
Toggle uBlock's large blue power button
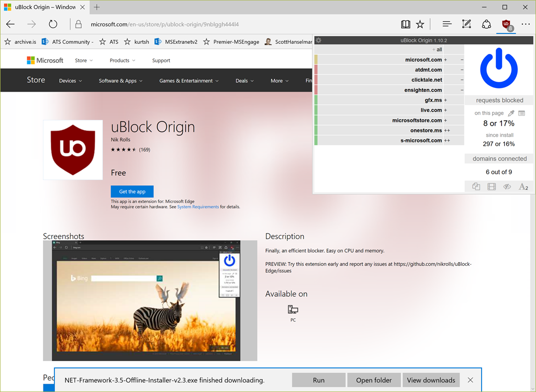pyautogui.click(x=499, y=68)
